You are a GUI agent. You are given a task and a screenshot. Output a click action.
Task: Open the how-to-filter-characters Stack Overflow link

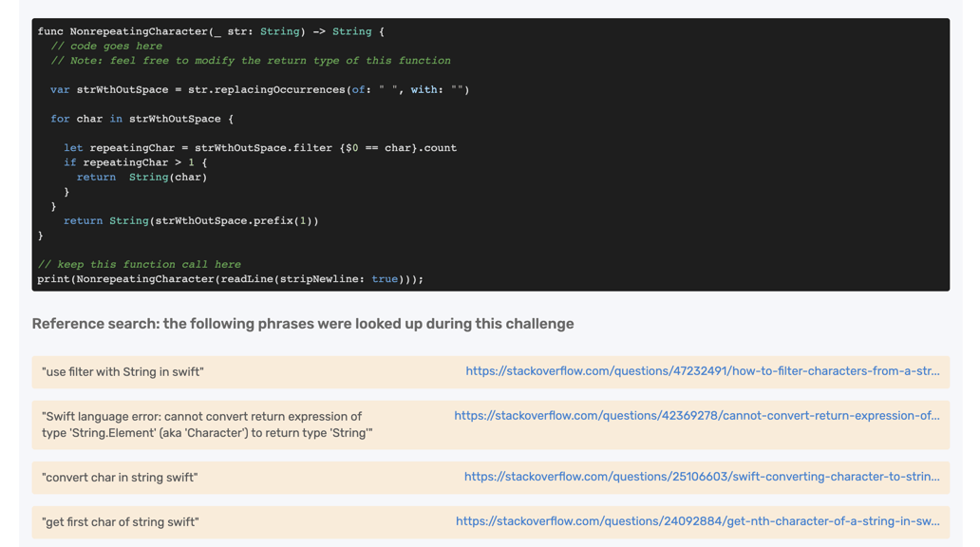coord(702,371)
